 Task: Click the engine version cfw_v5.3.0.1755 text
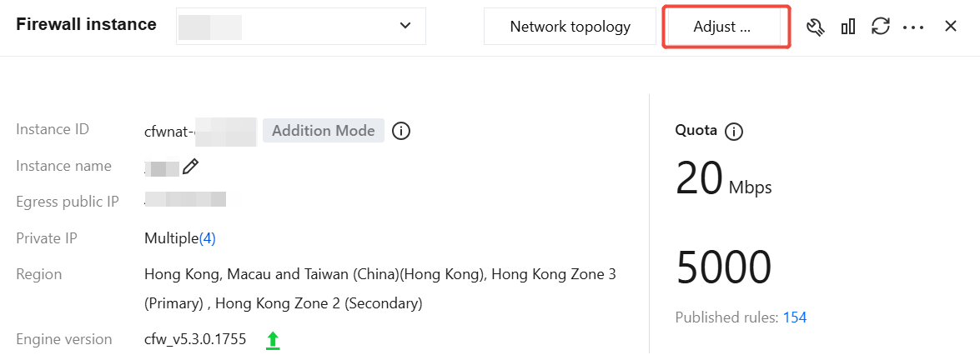click(x=195, y=339)
